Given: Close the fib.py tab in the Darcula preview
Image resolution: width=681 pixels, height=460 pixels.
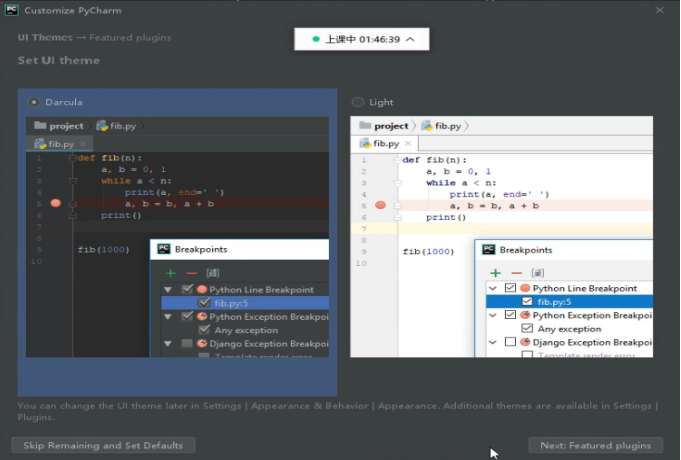Looking at the screenshot, I should (x=83, y=144).
